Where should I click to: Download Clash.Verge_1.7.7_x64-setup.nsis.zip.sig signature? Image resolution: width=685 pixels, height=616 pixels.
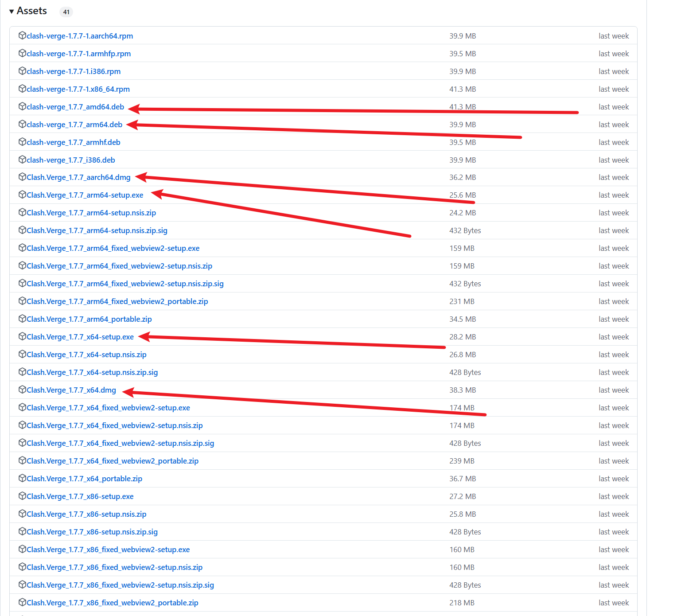pyautogui.click(x=92, y=372)
